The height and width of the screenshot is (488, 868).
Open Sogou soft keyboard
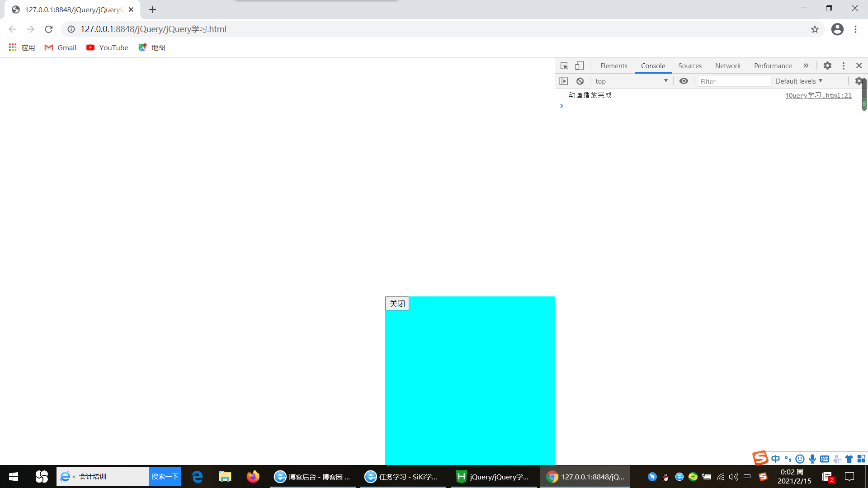(825, 459)
